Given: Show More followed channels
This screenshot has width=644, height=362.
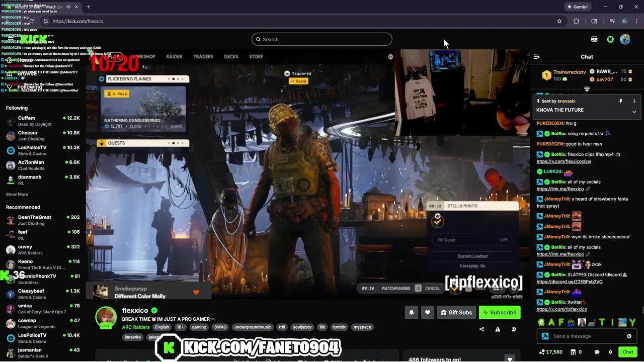Looking at the screenshot, I should 17,195.
